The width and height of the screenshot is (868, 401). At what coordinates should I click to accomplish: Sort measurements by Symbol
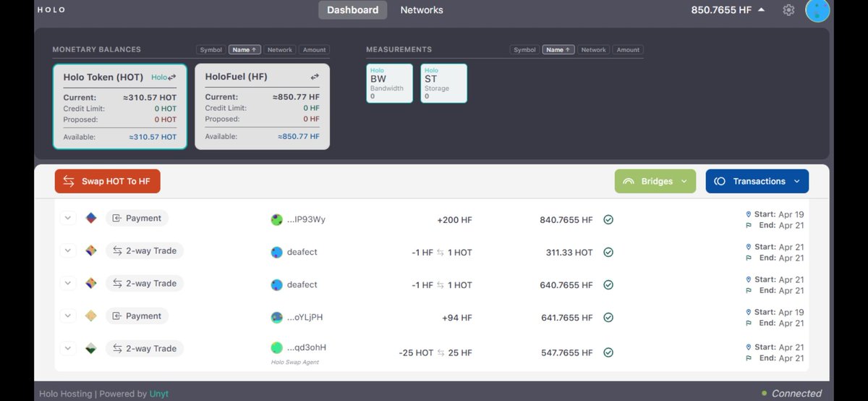click(524, 50)
